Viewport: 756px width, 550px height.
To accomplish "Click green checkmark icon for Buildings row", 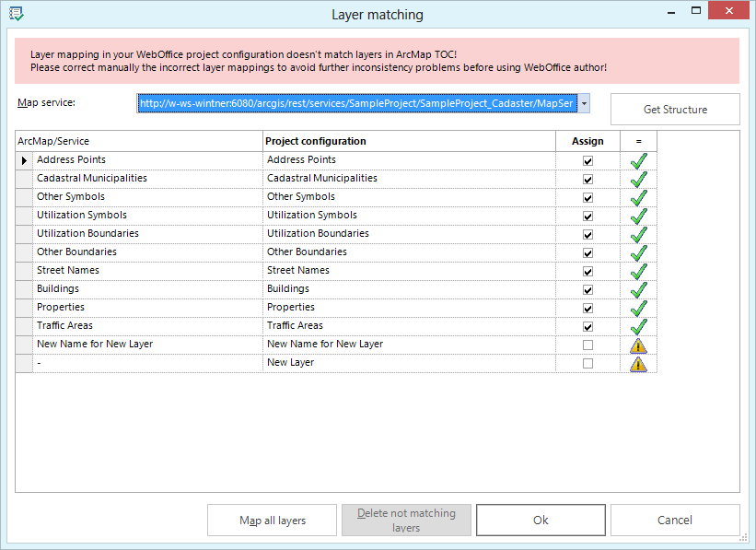I will tap(639, 289).
